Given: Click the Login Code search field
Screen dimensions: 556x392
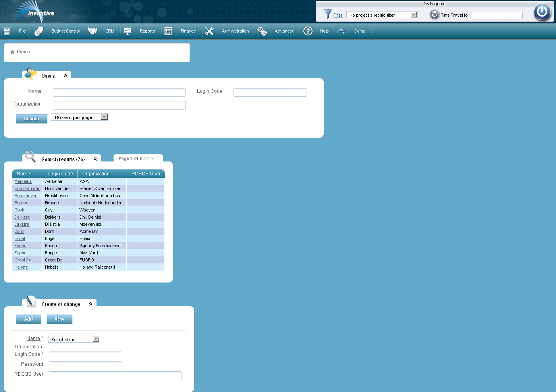Looking at the screenshot, I should point(270,92).
